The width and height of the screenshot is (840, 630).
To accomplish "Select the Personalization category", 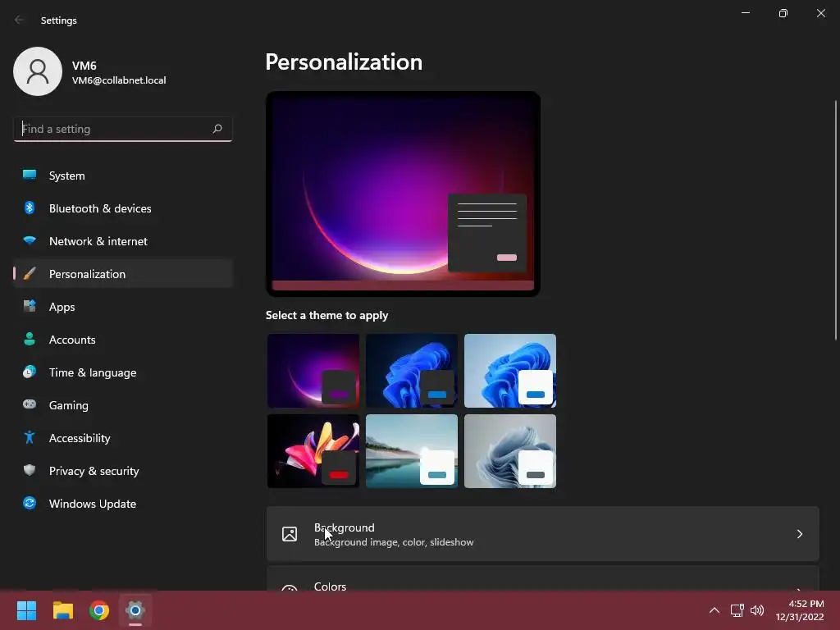I will [123, 274].
